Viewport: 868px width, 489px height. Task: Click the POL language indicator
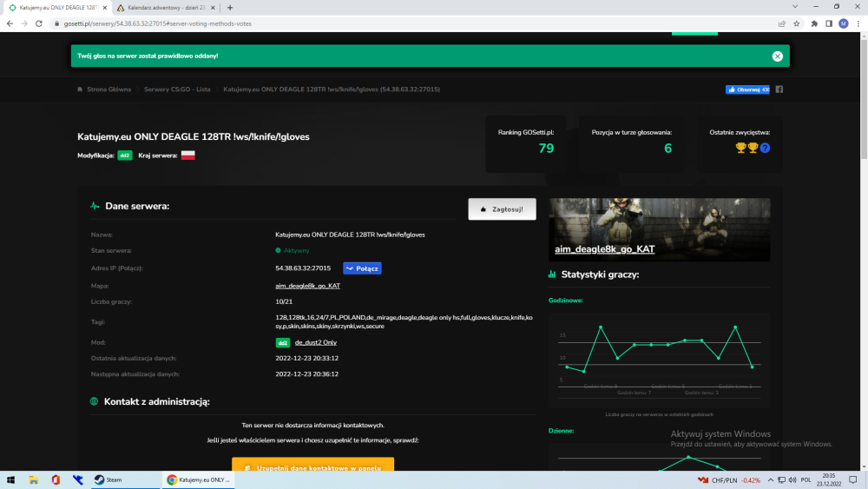(806, 480)
